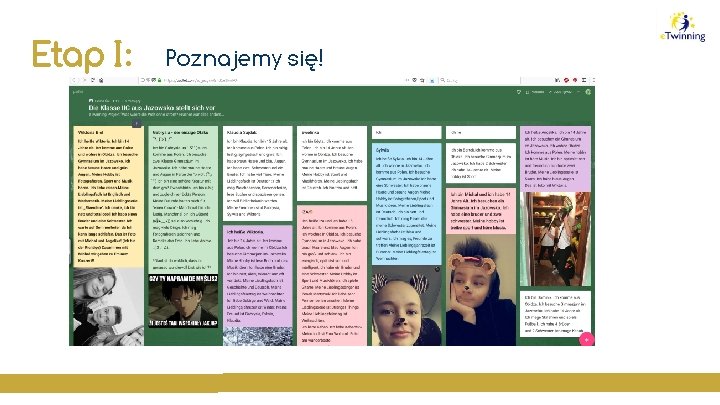Open the anime meme image in green card

pos(183,300)
